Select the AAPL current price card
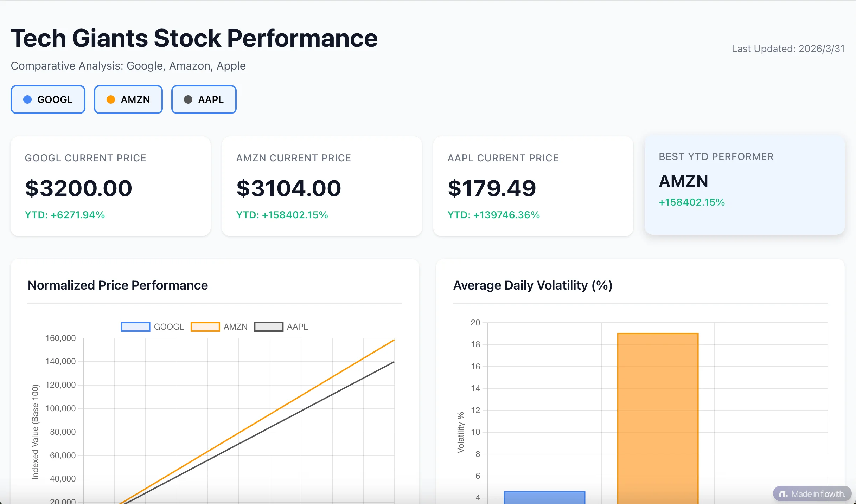 pyautogui.click(x=533, y=186)
